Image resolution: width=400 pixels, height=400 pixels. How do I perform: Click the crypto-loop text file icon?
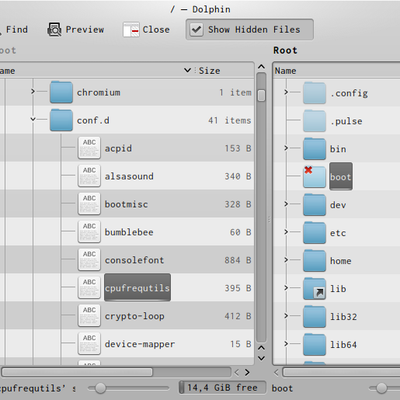[89, 316]
